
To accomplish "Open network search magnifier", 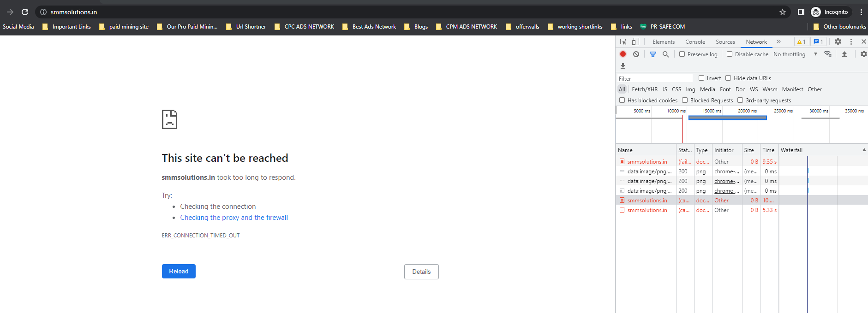I will [665, 54].
